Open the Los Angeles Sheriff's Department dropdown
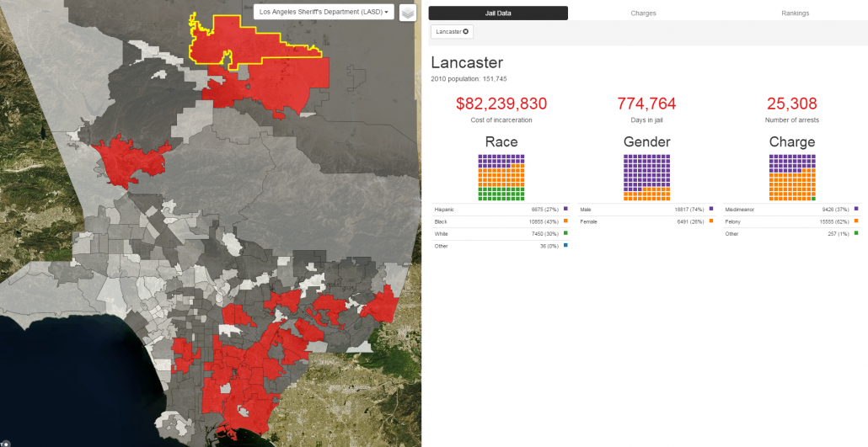 (x=324, y=12)
